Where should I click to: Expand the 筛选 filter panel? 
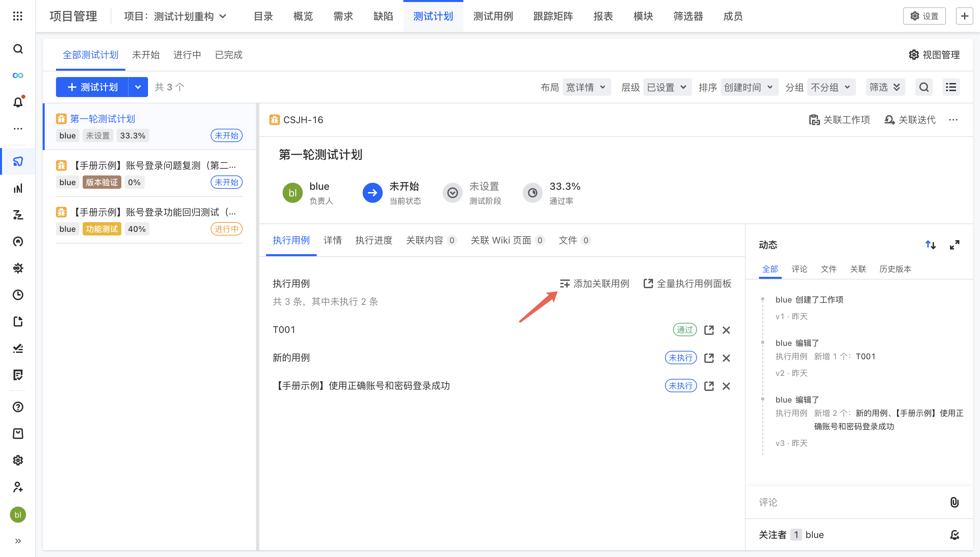click(x=885, y=87)
